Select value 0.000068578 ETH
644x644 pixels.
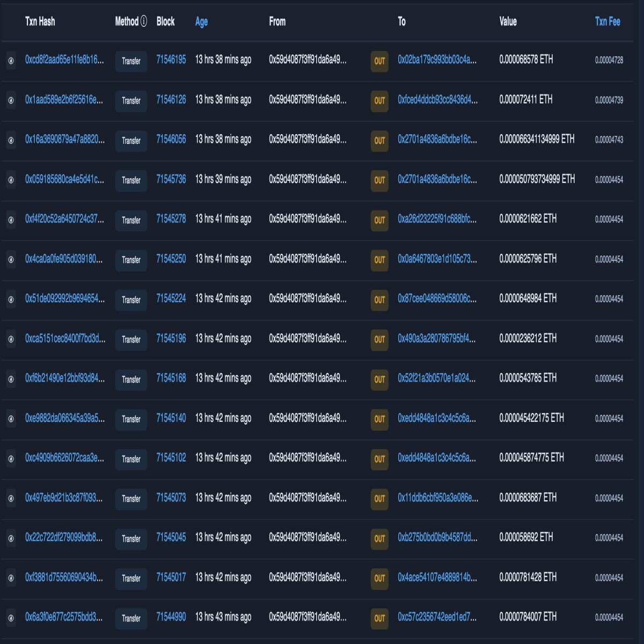point(526,60)
